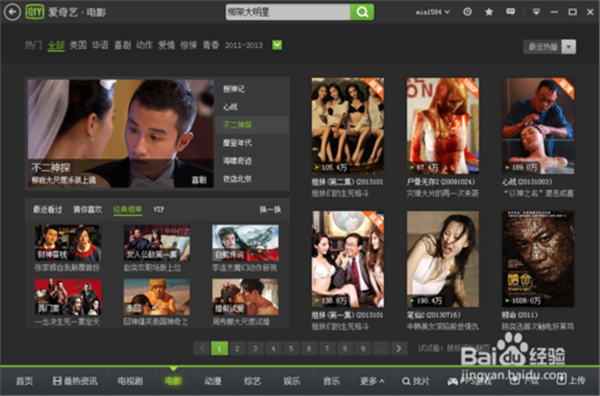This screenshot has height=396, width=600.
Task: Open 电视剧 section
Action: point(130,381)
